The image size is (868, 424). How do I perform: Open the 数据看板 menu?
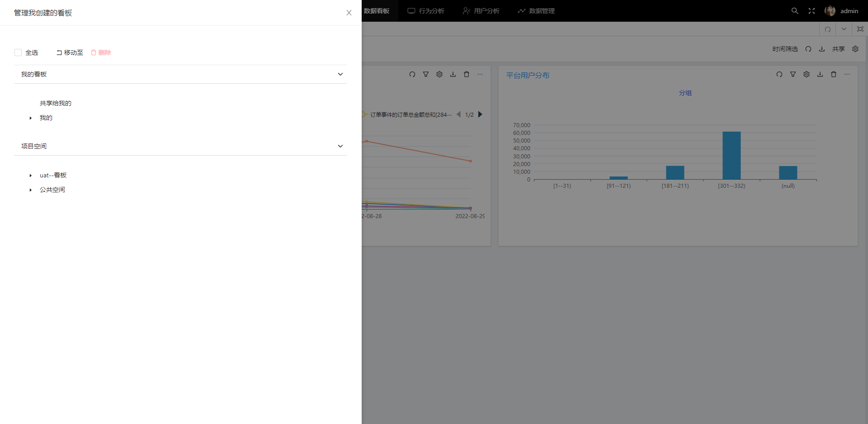click(377, 11)
